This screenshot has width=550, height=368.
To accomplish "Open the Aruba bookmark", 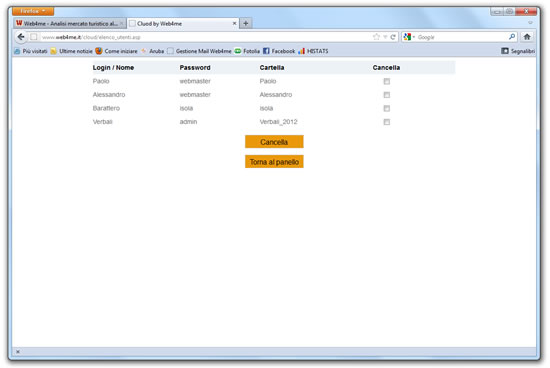I will [153, 51].
